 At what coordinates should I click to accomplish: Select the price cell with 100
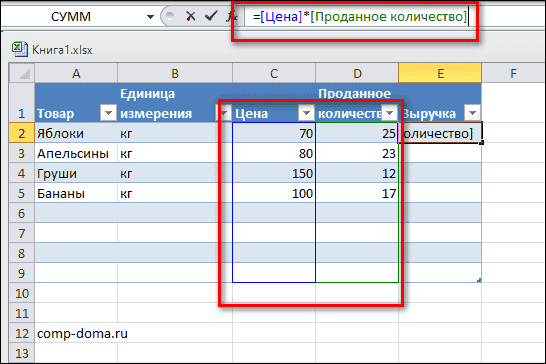point(274,193)
